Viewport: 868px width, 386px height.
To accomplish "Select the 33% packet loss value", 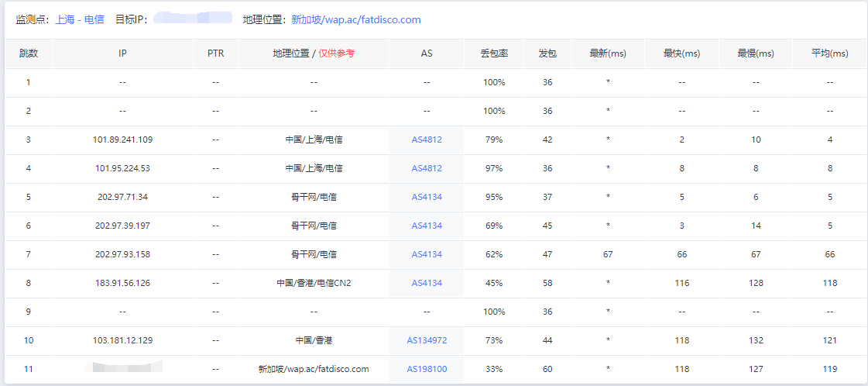I will pos(494,369).
